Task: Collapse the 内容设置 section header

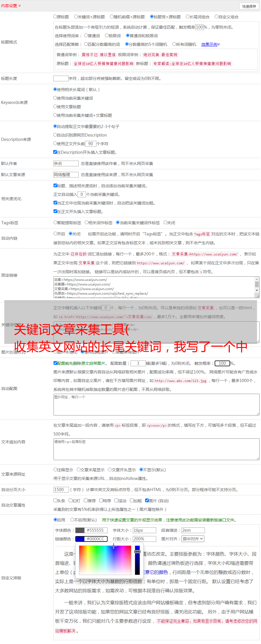Action: click(11, 6)
